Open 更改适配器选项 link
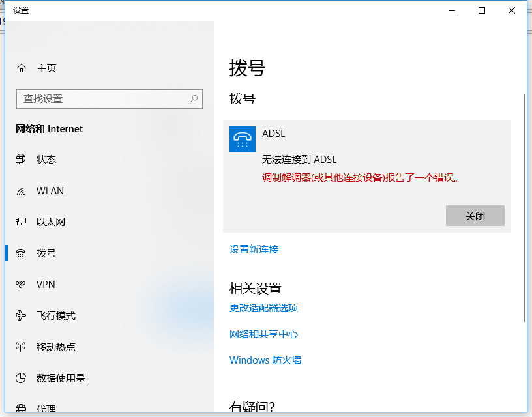 [x=263, y=308]
